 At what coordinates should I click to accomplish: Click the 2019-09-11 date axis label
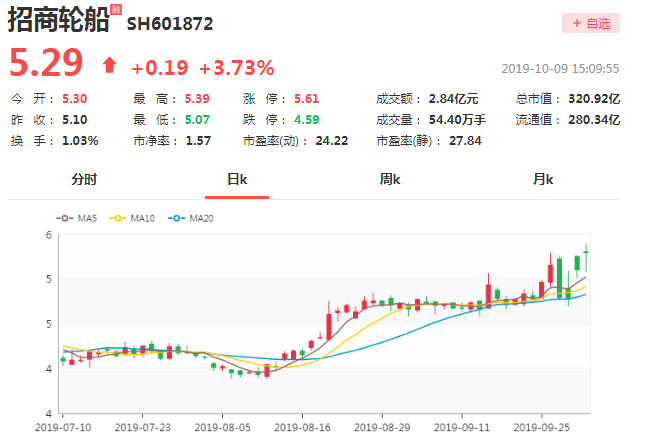coord(462,427)
